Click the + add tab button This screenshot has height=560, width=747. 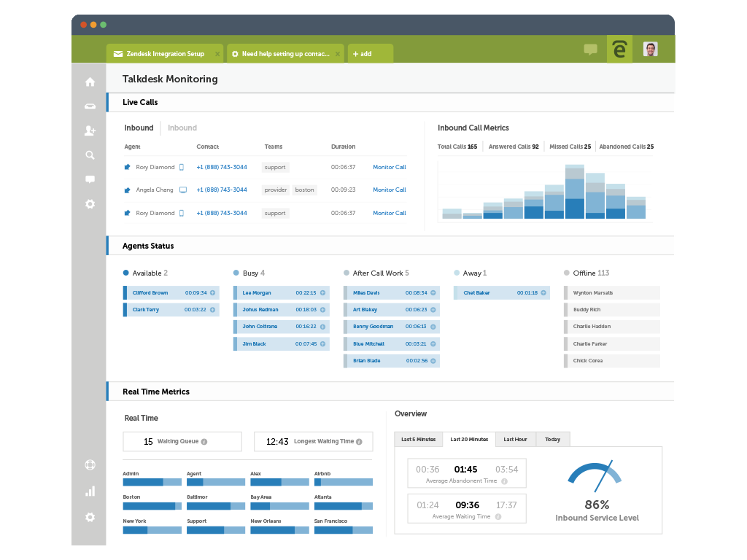pos(371,54)
